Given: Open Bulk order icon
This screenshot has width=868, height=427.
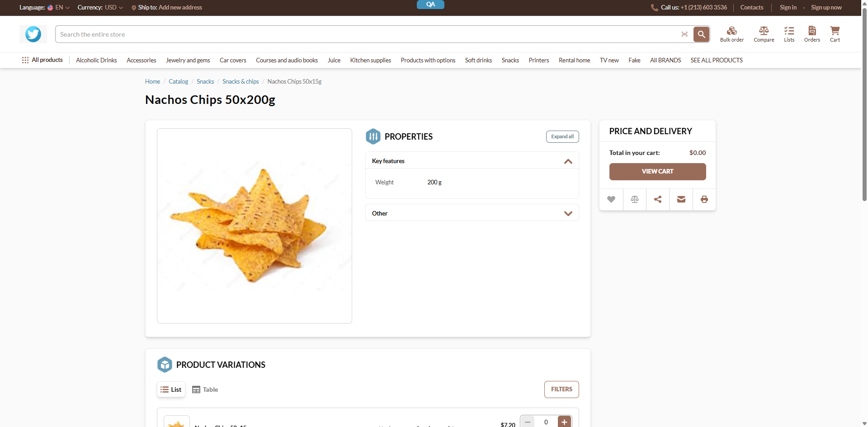Looking at the screenshot, I should tap(732, 34).
